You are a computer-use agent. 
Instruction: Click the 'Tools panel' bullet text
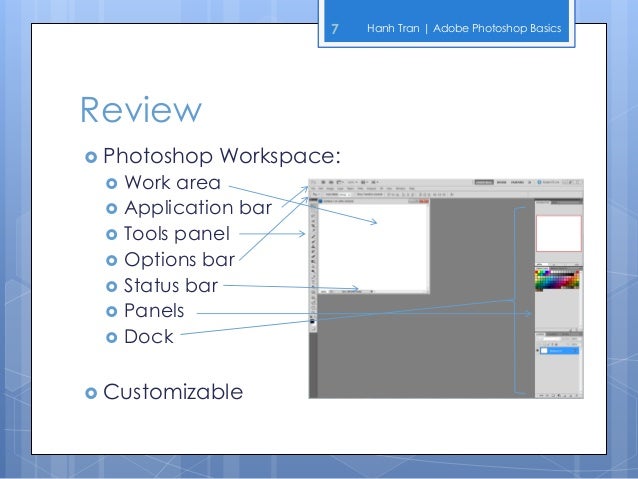click(177, 234)
